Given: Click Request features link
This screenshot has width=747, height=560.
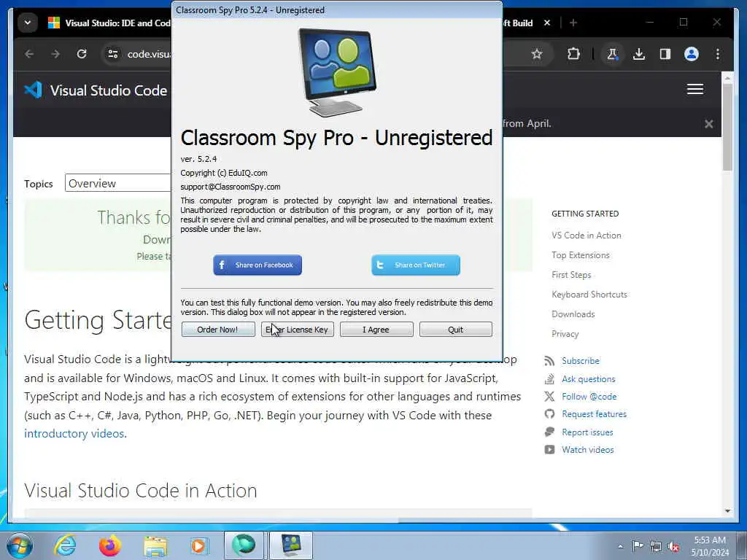Looking at the screenshot, I should [x=594, y=414].
